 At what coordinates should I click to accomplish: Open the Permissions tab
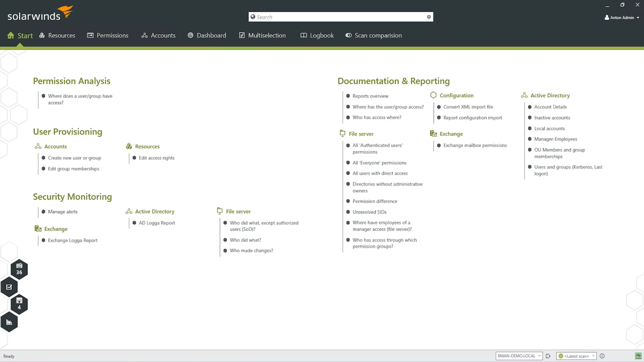(108, 35)
